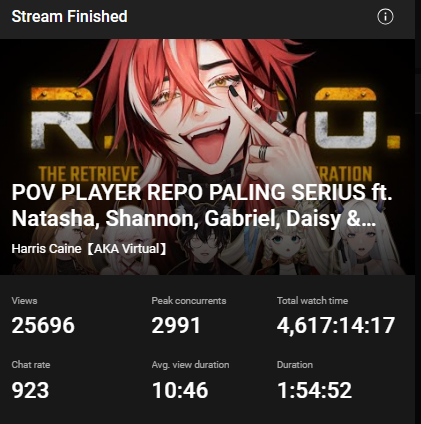Click the 25696 views value

point(43,325)
